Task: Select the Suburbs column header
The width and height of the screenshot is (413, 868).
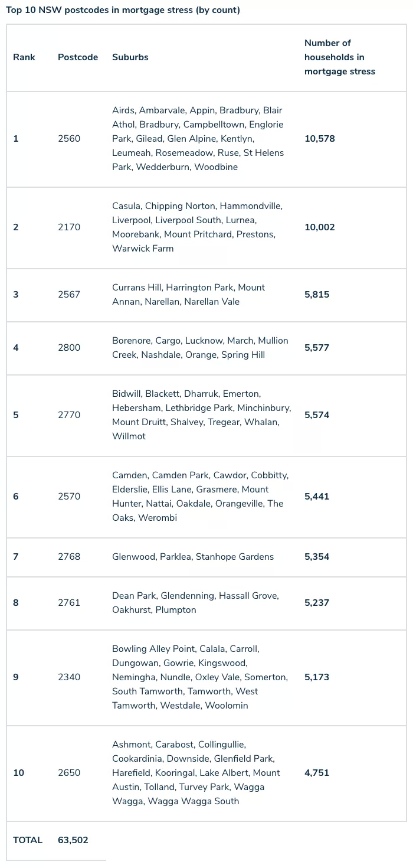Action: pyautogui.click(x=130, y=57)
